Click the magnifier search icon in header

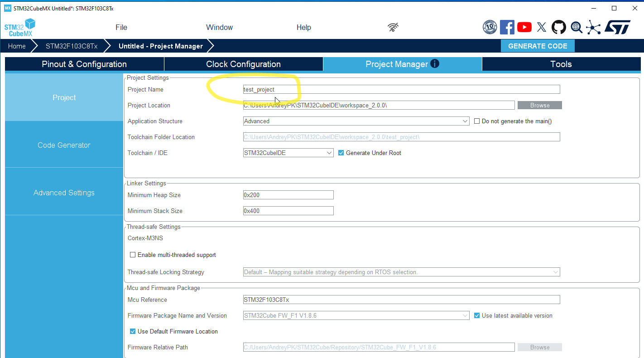coord(577,27)
